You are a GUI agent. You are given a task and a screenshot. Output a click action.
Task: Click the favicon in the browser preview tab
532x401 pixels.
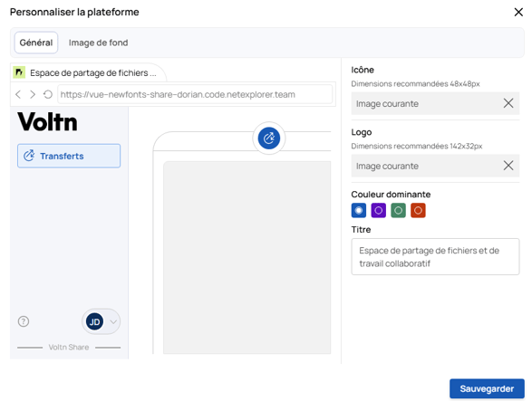click(19, 72)
